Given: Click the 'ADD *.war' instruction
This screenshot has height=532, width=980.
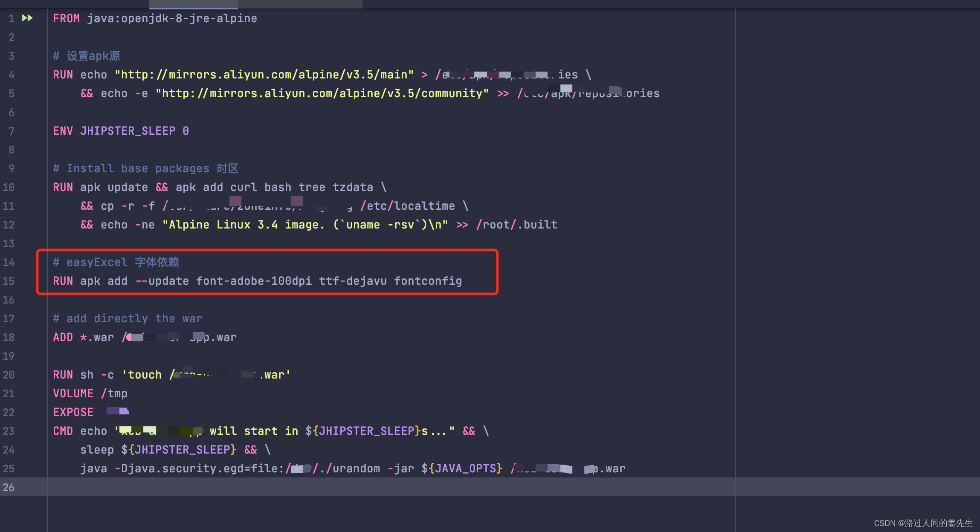Looking at the screenshot, I should tap(84, 337).
